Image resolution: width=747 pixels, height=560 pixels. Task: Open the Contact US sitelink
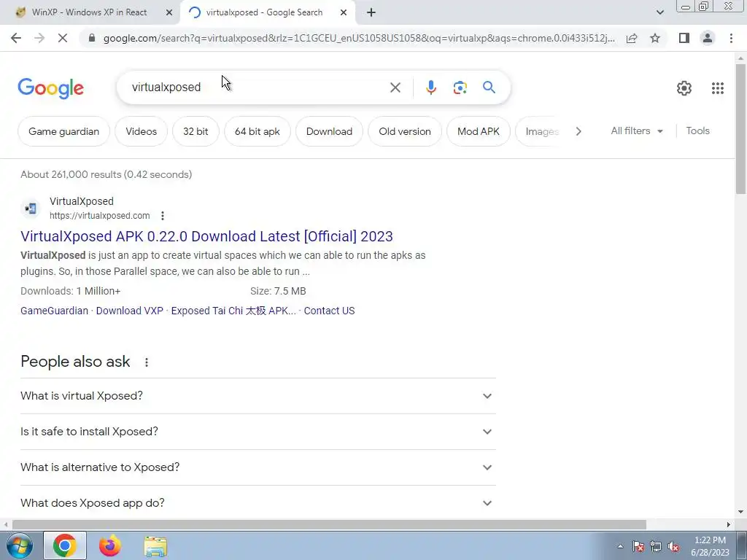(x=329, y=311)
